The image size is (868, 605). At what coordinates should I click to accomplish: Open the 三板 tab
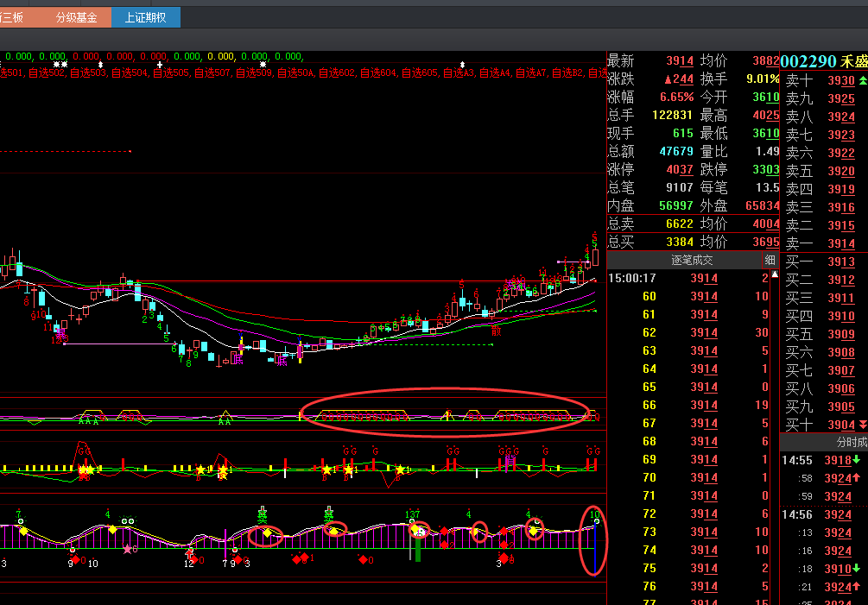pos(12,18)
